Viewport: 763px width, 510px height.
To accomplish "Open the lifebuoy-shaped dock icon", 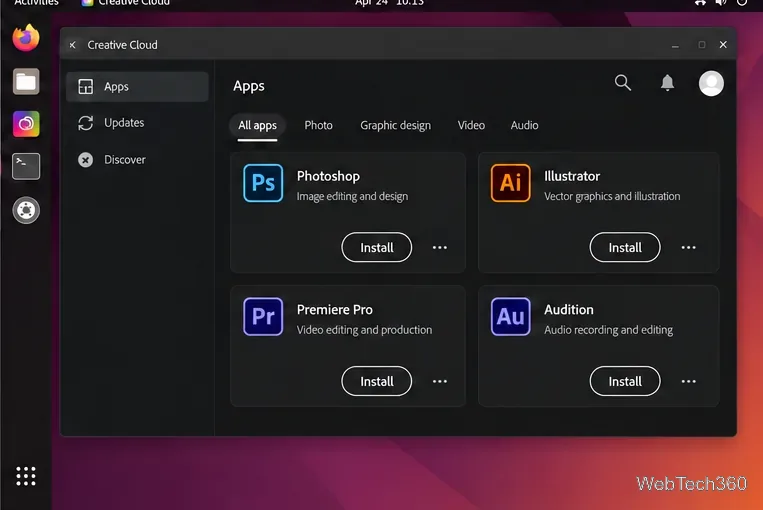I will pos(26,210).
